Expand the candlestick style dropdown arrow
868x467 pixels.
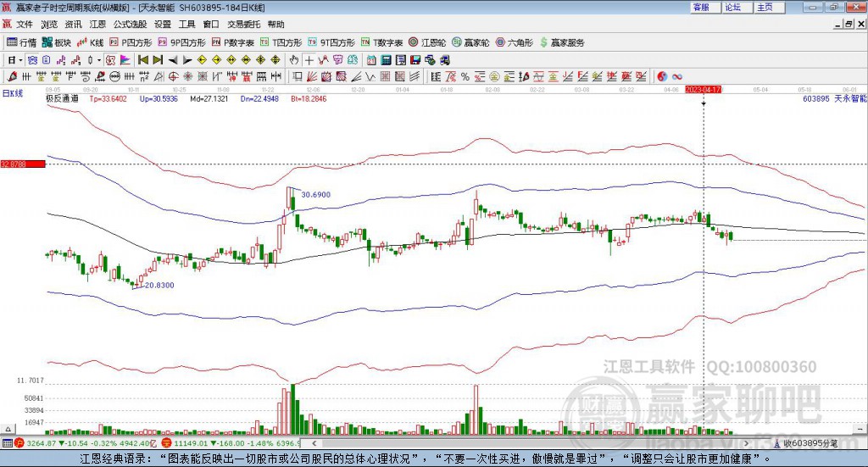[x=99, y=60]
